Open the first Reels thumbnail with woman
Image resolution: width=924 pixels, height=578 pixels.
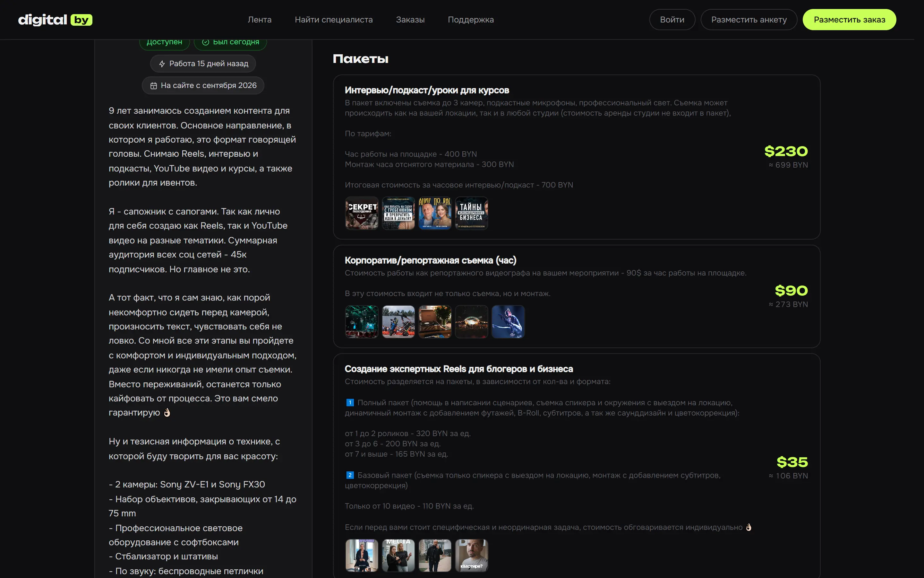coord(362,556)
